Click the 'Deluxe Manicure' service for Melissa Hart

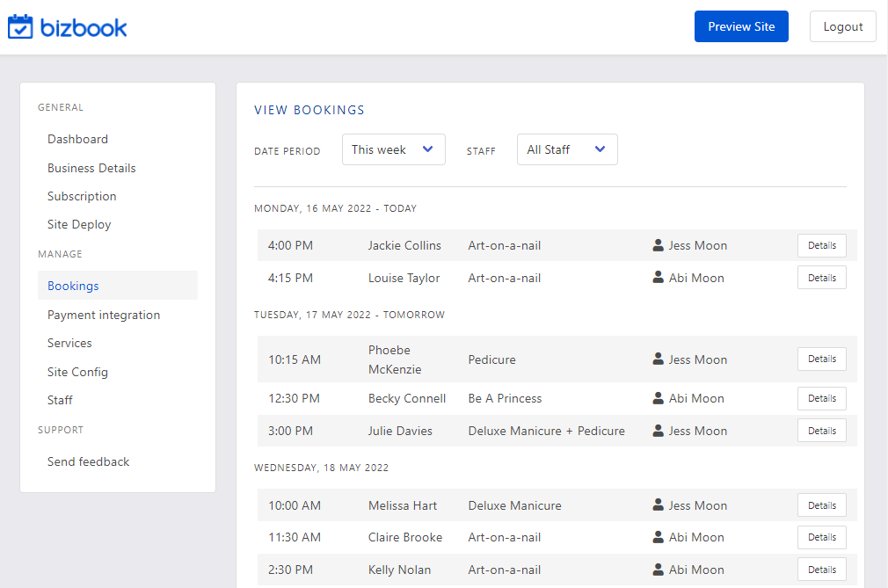tap(515, 505)
